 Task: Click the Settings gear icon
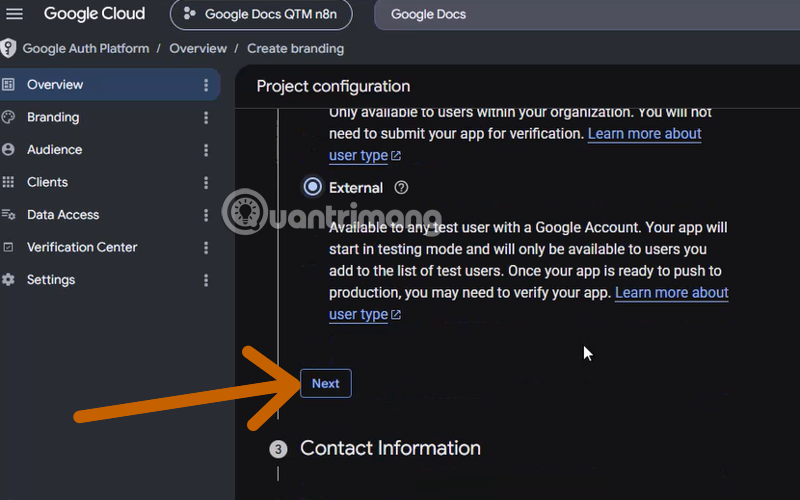(x=8, y=280)
